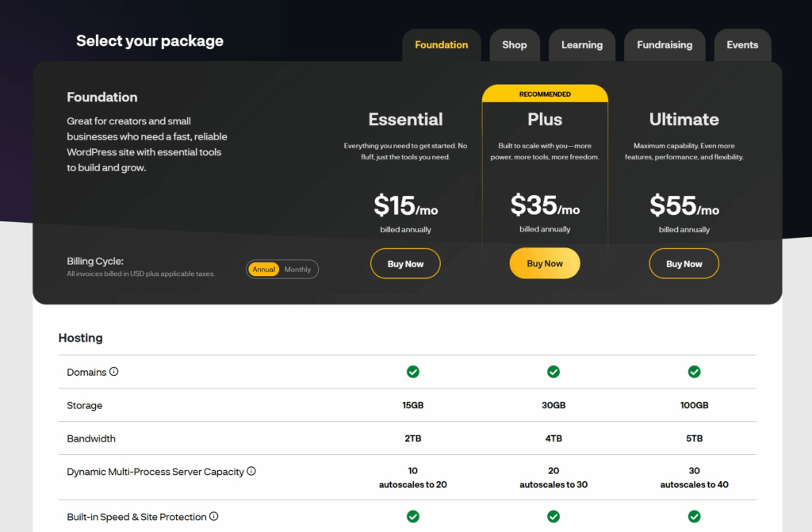Click the Essential plan Domains green checkmark
The height and width of the screenshot is (532, 812).
coord(413,372)
